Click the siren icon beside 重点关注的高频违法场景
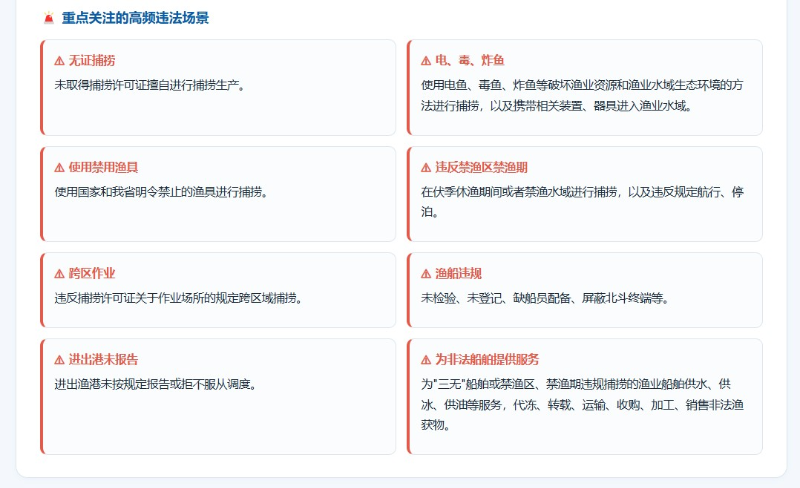The width and height of the screenshot is (800, 488). (x=48, y=18)
